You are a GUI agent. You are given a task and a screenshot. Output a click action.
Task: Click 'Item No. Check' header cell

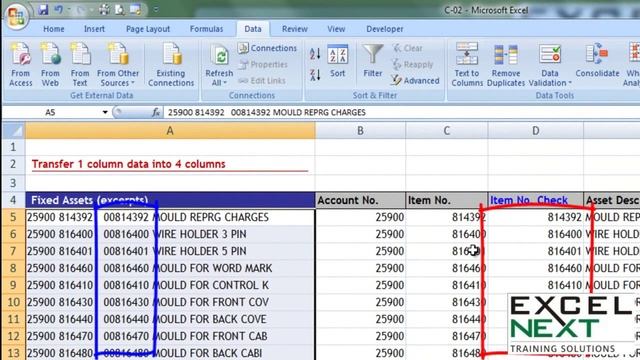[x=536, y=200]
